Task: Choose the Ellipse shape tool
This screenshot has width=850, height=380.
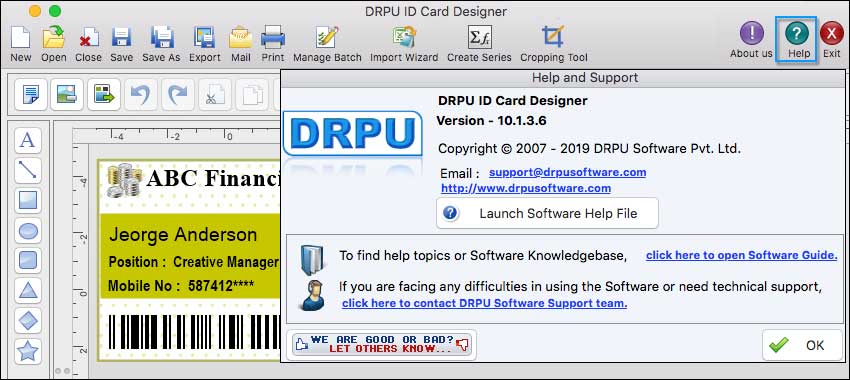Action: coord(28,231)
